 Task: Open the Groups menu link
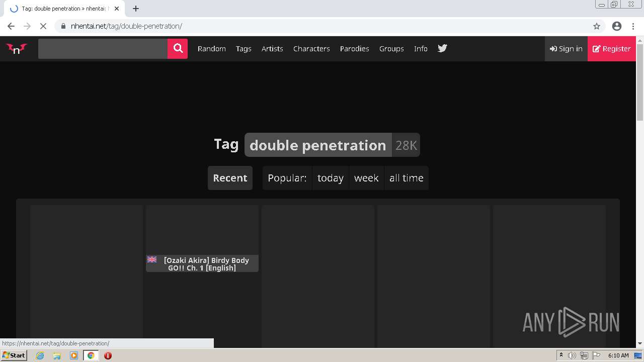(x=391, y=49)
